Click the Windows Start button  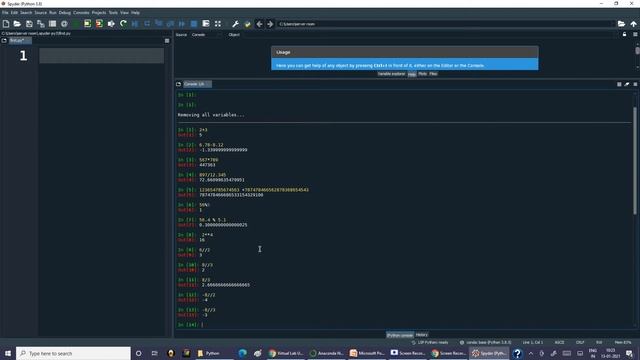(8, 353)
